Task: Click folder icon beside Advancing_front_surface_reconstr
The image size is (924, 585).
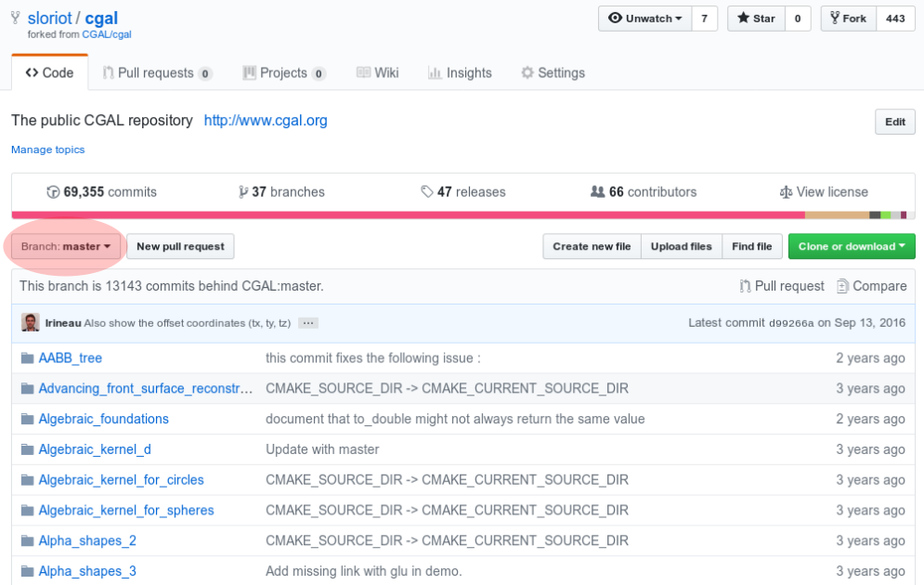Action: (27, 389)
